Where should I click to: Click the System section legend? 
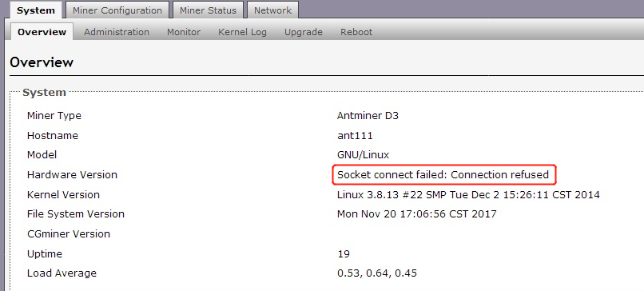45,93
